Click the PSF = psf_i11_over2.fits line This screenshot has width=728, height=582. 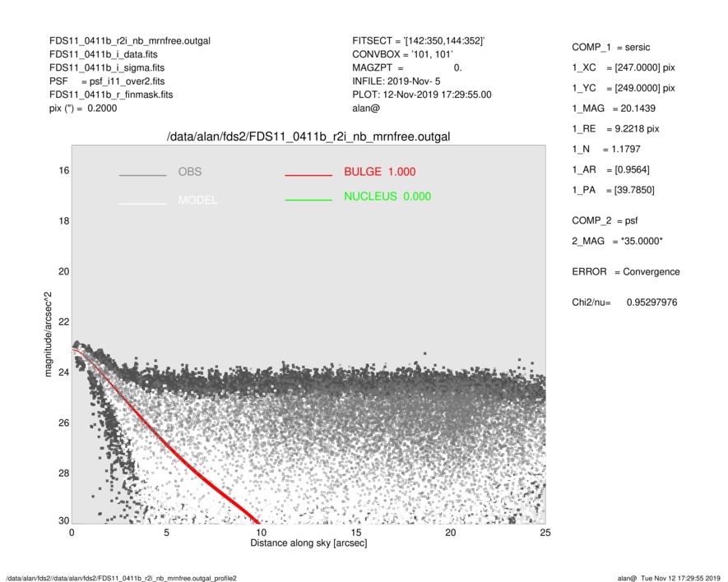pos(107,81)
